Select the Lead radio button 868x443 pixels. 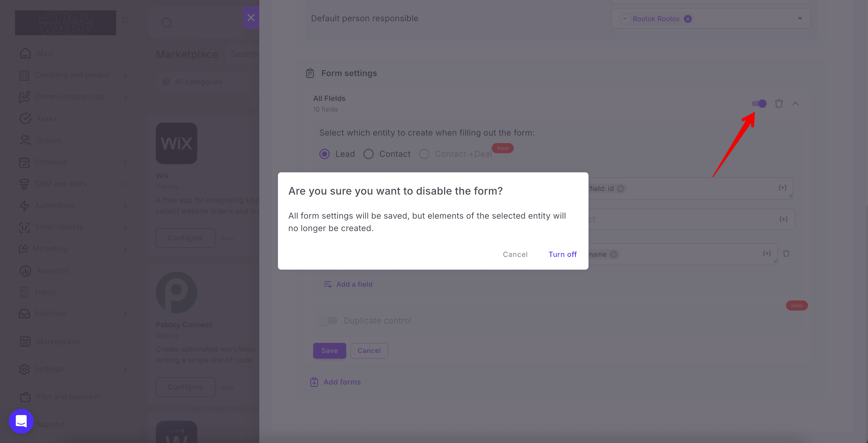click(x=325, y=154)
